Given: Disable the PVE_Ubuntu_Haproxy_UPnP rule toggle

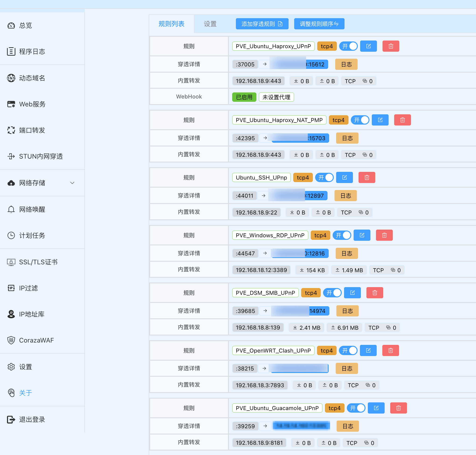Looking at the screenshot, I should (348, 46).
